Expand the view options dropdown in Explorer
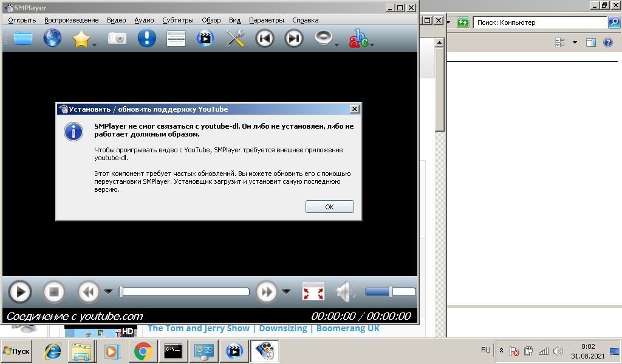This screenshot has height=364, width=622. click(575, 42)
